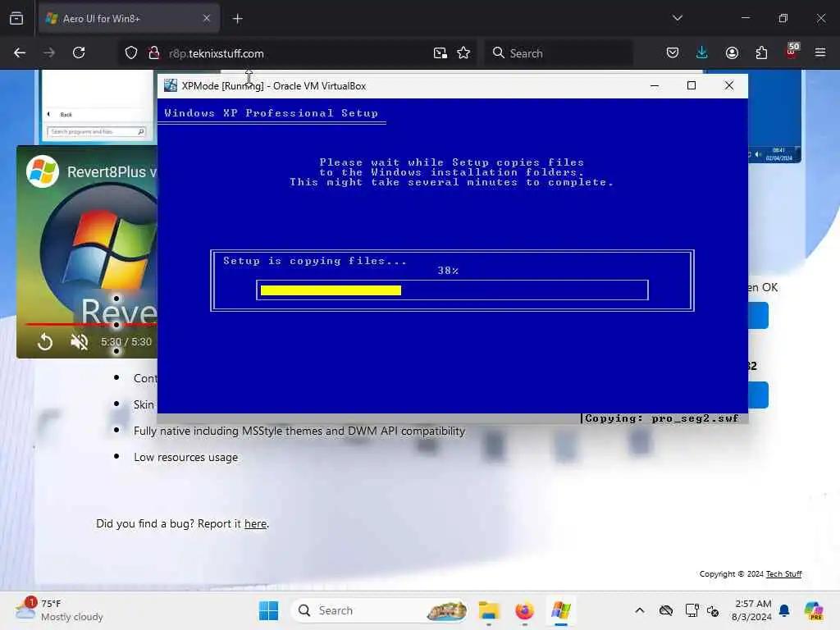This screenshot has height=630, width=840.
Task: Open the Tech Stuff copyright link
Action: click(783, 573)
